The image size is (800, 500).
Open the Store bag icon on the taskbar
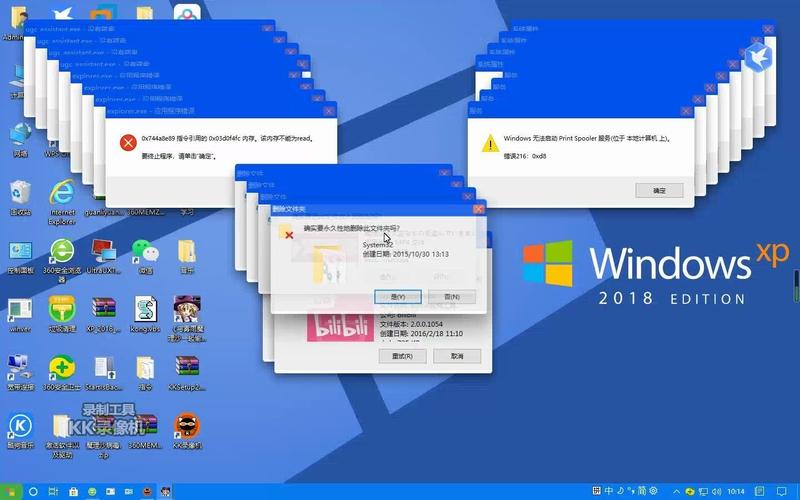(73, 492)
